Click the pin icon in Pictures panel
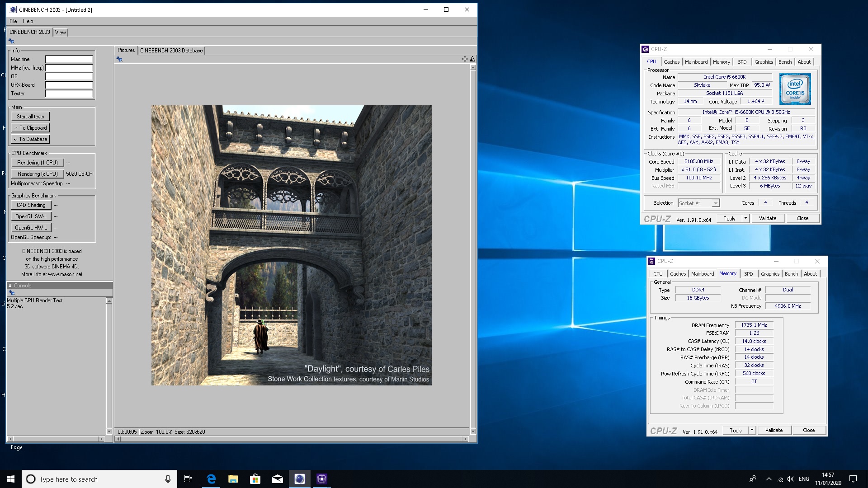The height and width of the screenshot is (488, 868). coord(119,59)
